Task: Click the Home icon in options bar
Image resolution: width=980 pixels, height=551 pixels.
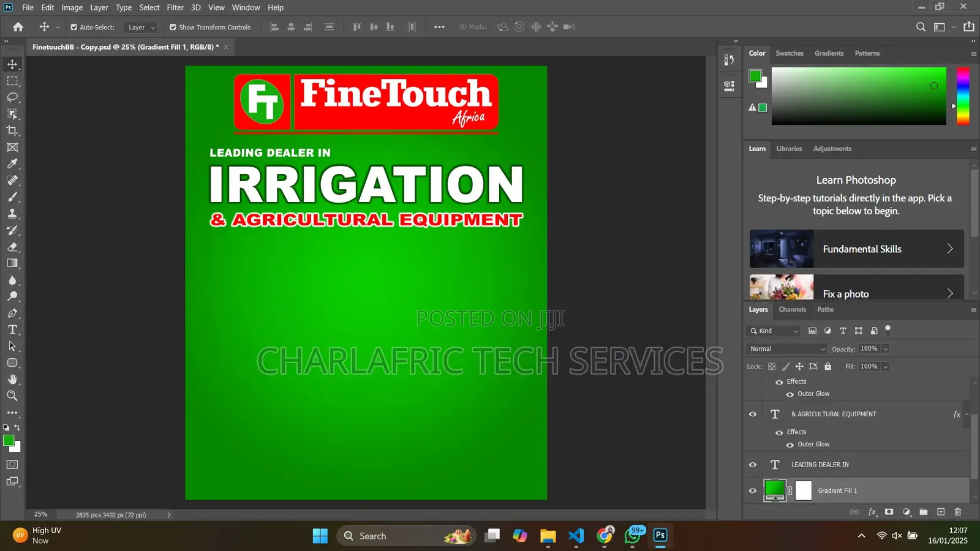Action: pyautogui.click(x=18, y=27)
